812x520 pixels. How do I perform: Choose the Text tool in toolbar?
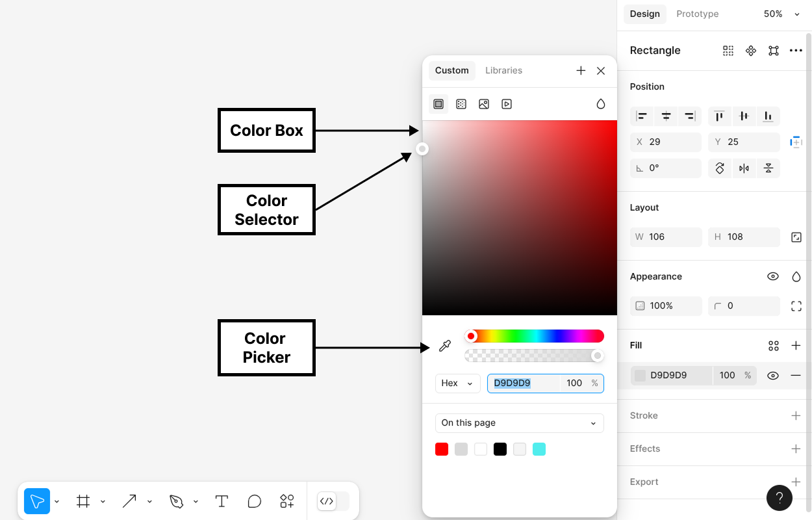pyautogui.click(x=222, y=501)
